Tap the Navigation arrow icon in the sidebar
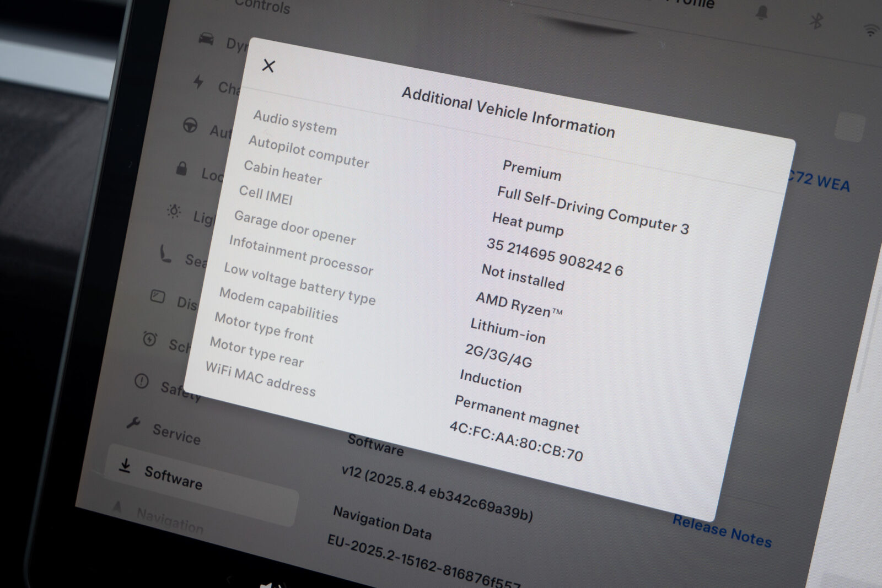This screenshot has height=588, width=882. [117, 507]
